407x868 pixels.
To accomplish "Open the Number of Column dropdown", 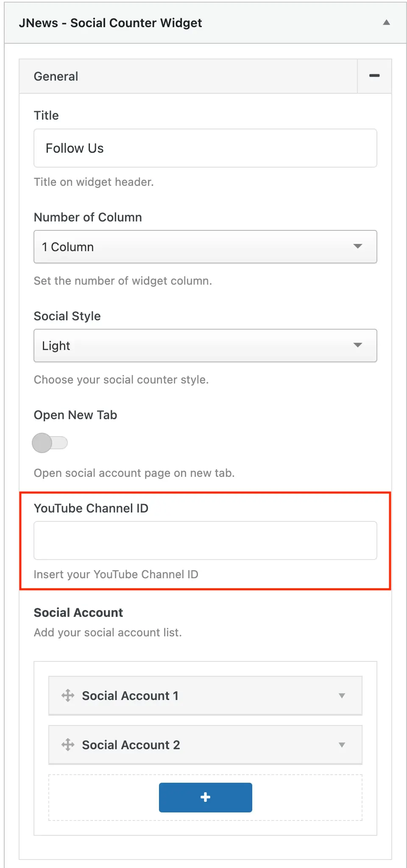I will 205,247.
